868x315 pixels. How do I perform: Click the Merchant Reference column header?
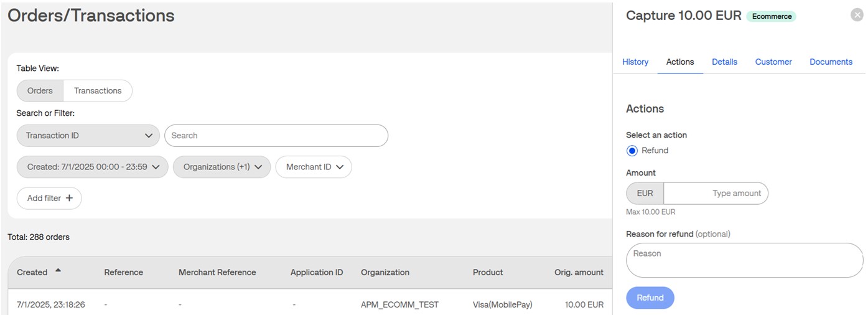[x=217, y=273]
